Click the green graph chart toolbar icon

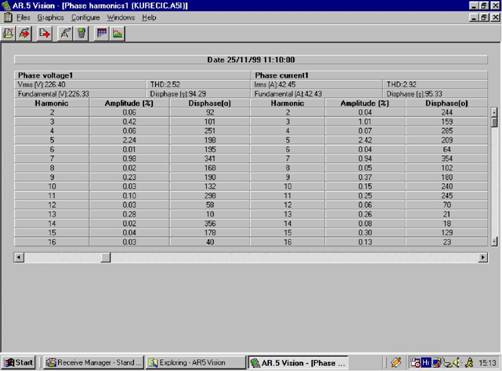point(117,33)
